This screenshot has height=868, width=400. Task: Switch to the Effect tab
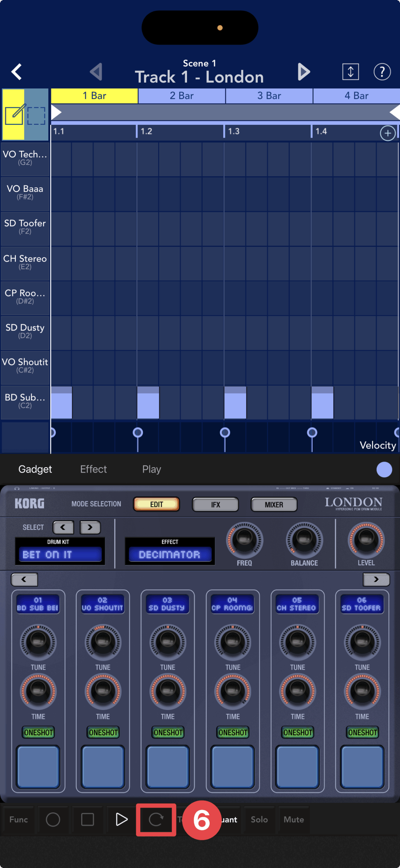(93, 469)
